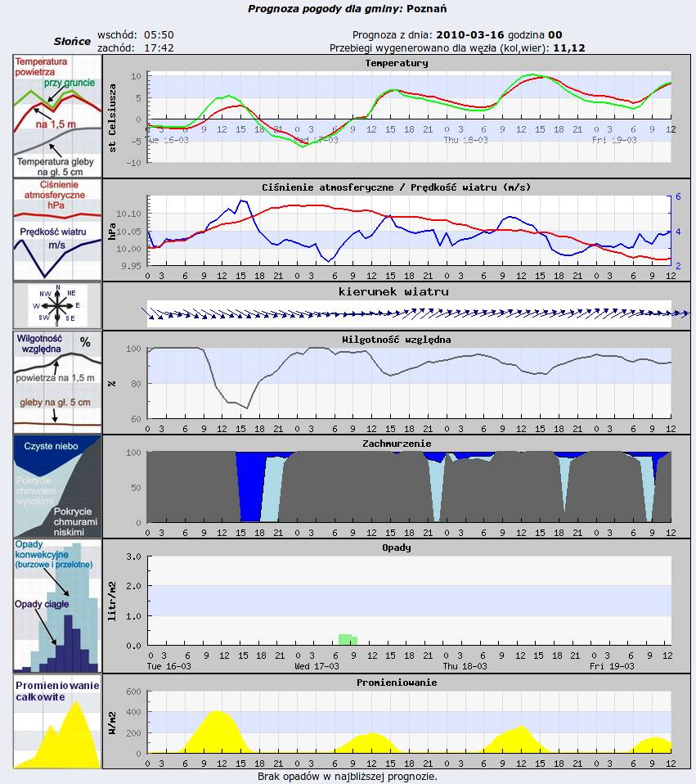Select the forecast date 2010-03-16
The image size is (696, 784).
(469, 35)
